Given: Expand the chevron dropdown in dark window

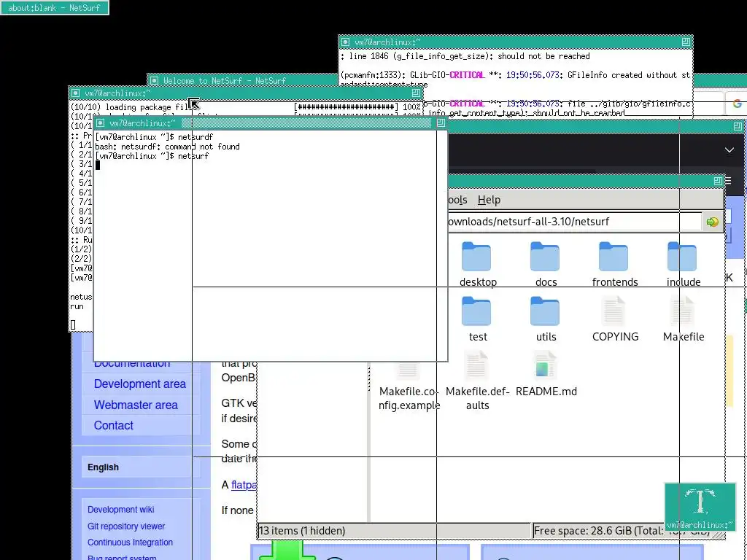Looking at the screenshot, I should click(729, 150).
